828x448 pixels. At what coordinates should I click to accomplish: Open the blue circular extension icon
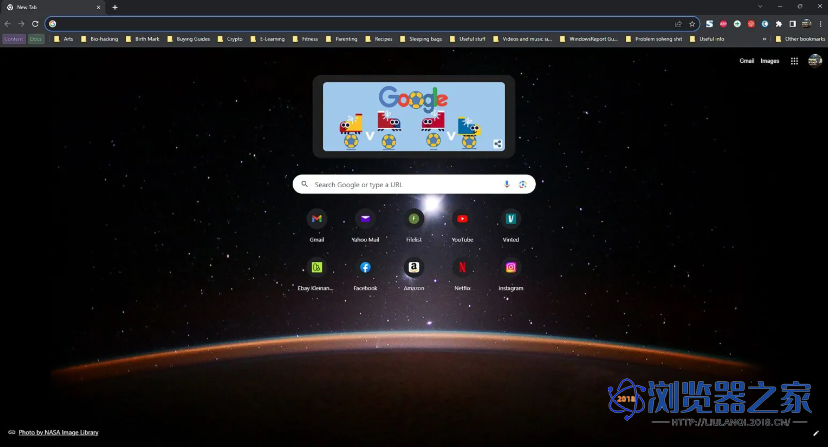point(765,24)
